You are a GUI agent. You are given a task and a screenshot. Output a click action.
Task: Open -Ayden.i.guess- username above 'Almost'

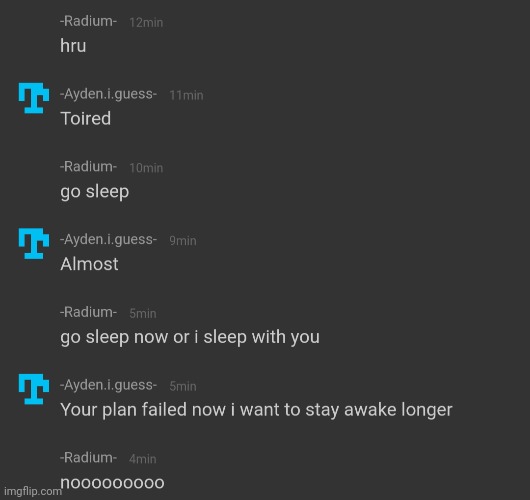click(x=109, y=239)
